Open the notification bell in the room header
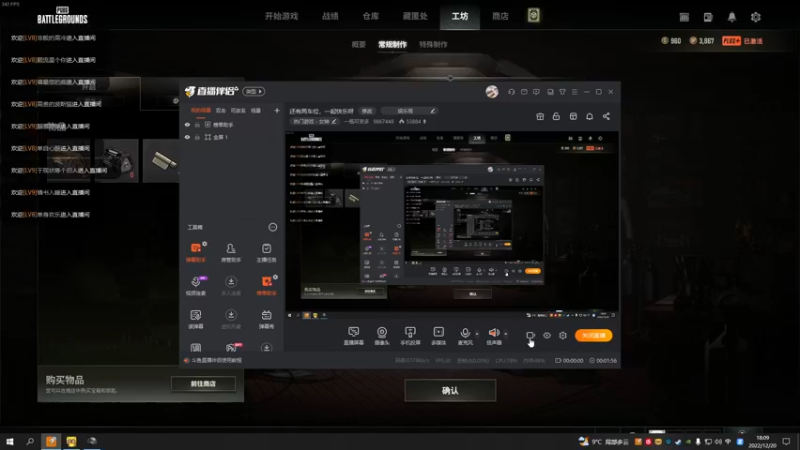Screen dimensions: 800x450 pyautogui.click(x=589, y=116)
